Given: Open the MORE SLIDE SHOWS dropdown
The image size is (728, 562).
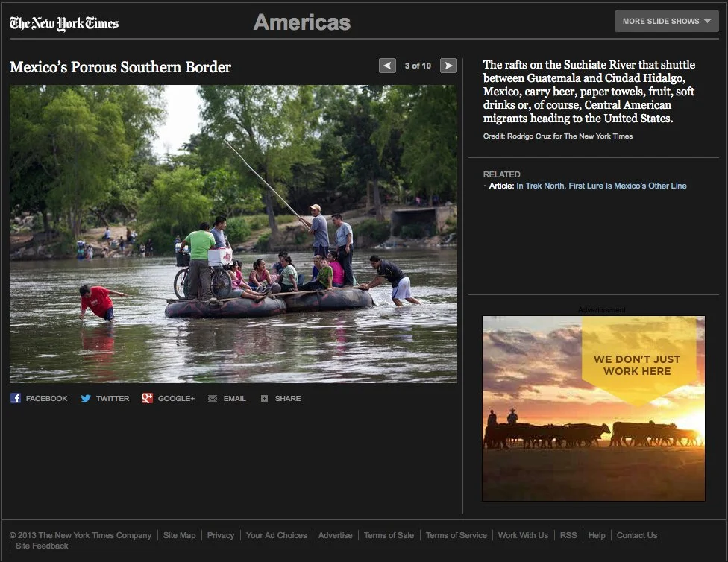Looking at the screenshot, I should point(660,21).
